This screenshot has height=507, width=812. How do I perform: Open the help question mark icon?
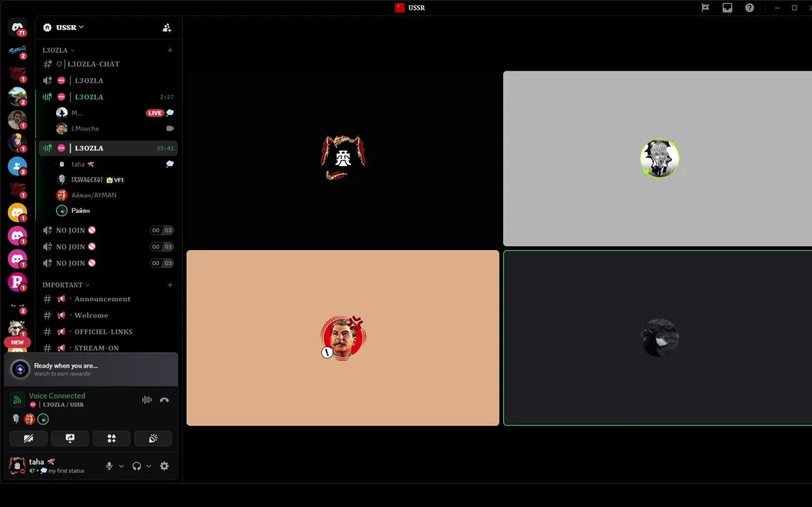tap(749, 8)
